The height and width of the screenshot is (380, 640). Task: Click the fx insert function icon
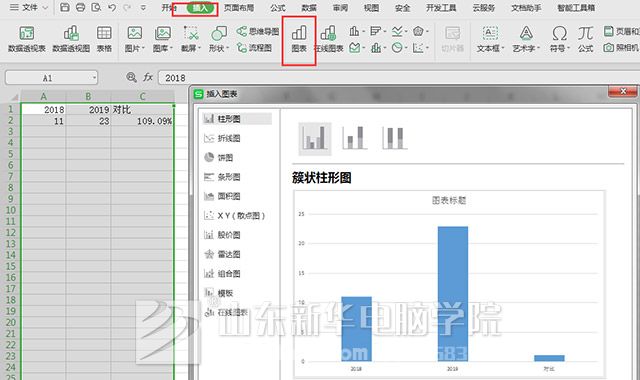coord(148,77)
